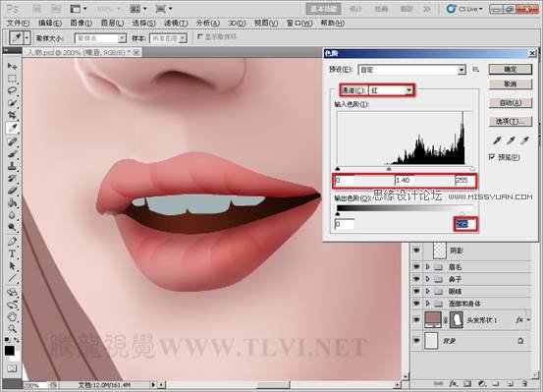Select the Quick Selection tool
This screenshot has height=392, width=543.
12,103
